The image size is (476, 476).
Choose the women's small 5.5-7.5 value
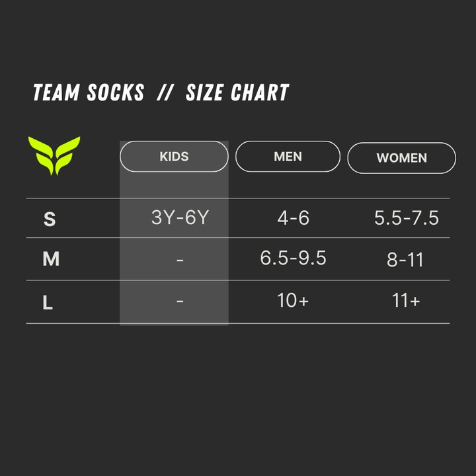tap(406, 218)
